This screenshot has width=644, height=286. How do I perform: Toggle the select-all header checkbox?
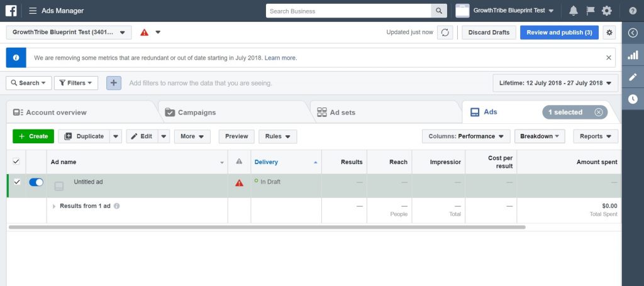click(x=16, y=162)
